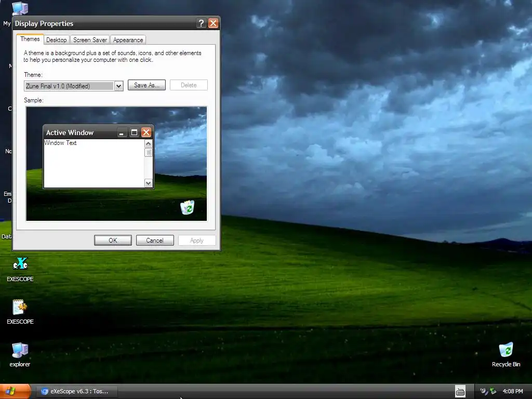Open the EXESCOPE notepad document icon

[x=20, y=307]
